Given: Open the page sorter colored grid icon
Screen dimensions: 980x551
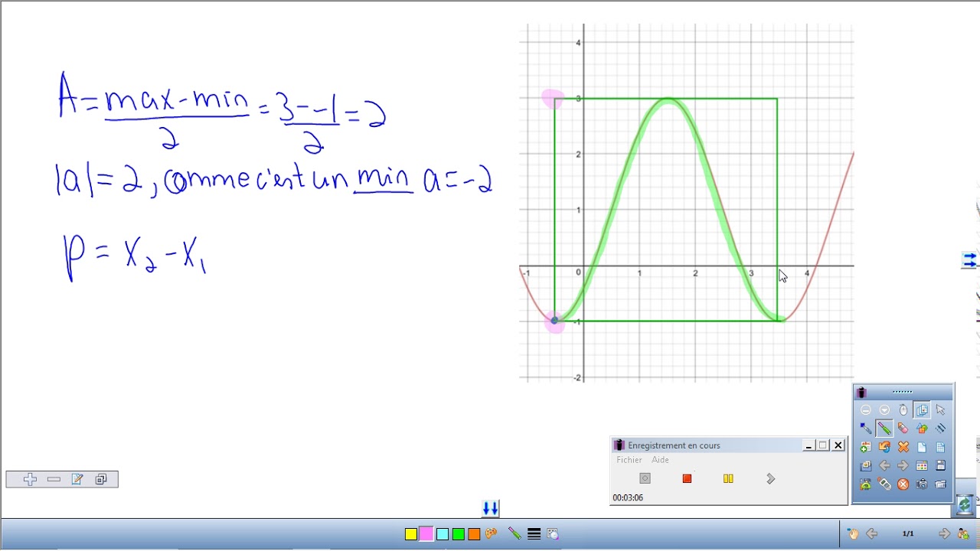Looking at the screenshot, I should pyautogui.click(x=922, y=465).
